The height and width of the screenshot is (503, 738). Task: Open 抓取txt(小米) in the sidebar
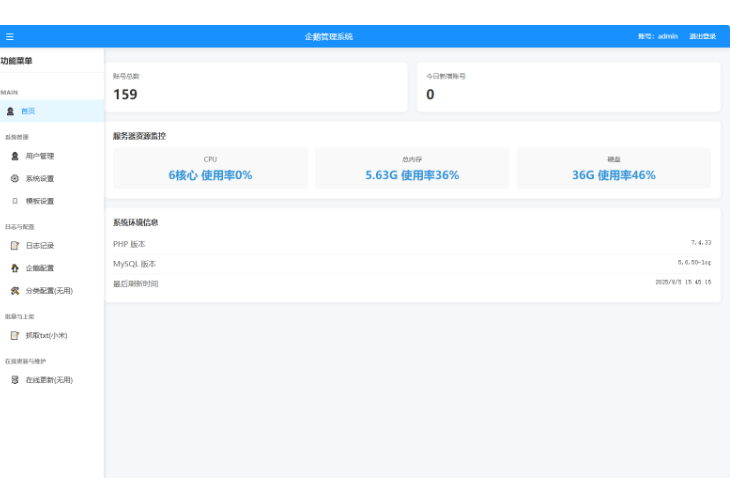coord(52,335)
